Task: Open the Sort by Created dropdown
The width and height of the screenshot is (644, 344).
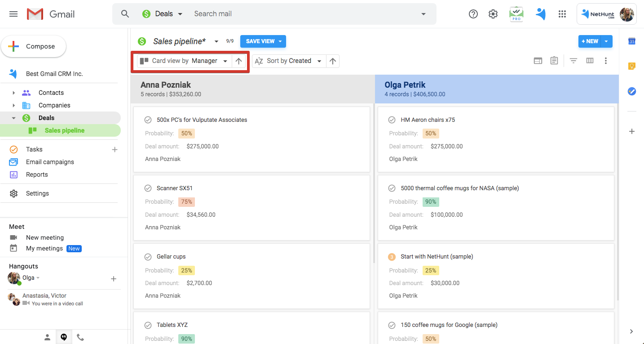Action: (x=289, y=61)
